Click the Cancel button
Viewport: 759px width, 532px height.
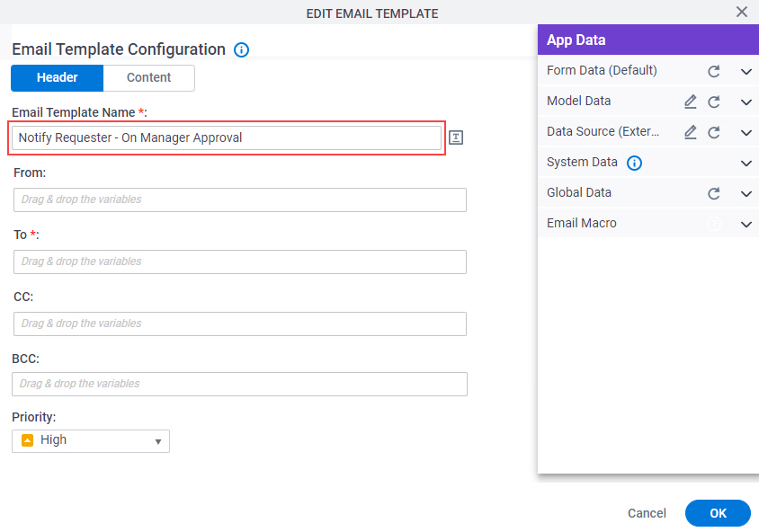647,513
